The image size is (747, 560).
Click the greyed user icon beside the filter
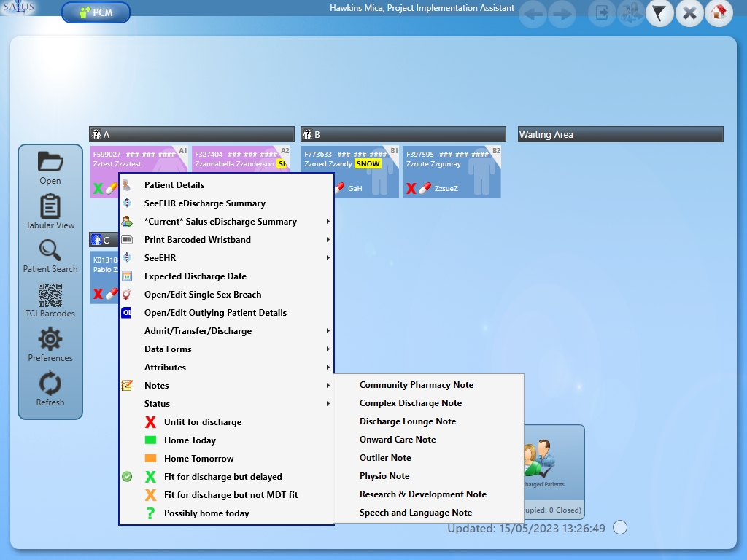pos(631,13)
